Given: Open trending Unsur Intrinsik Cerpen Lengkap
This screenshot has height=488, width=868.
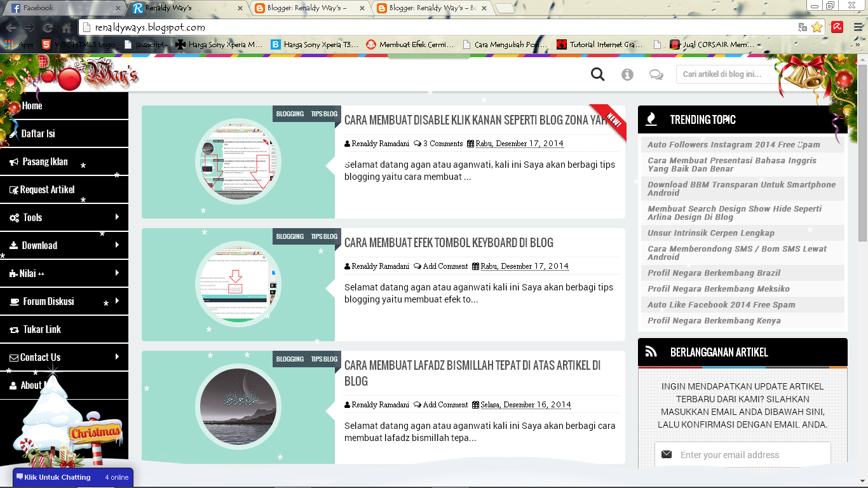Looking at the screenshot, I should pyautogui.click(x=711, y=233).
